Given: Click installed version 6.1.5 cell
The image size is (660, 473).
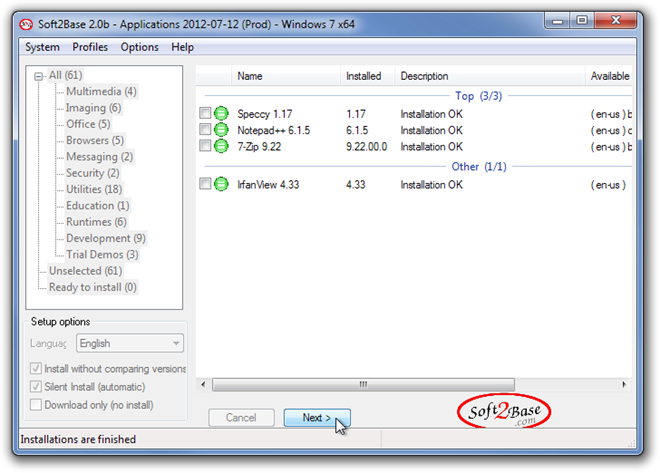Looking at the screenshot, I should (x=357, y=130).
